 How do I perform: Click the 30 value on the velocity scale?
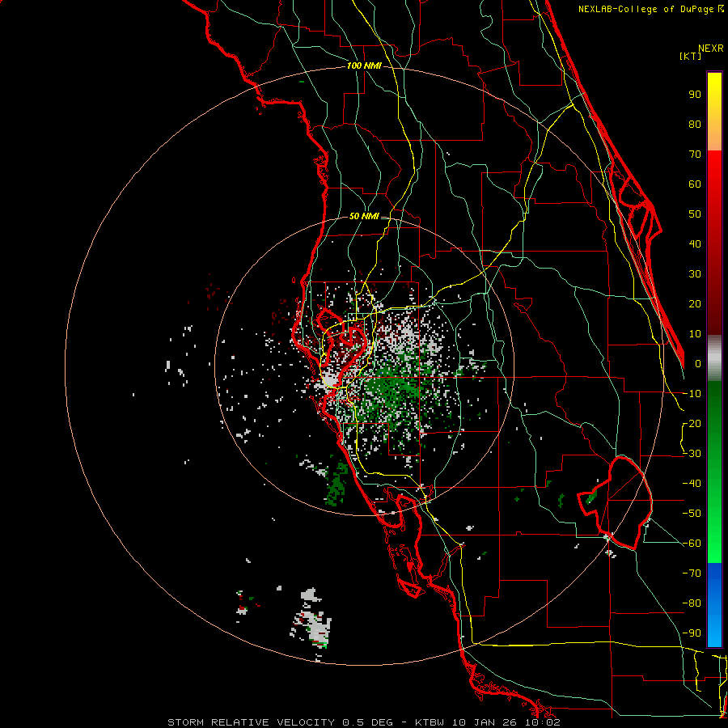coord(695,274)
